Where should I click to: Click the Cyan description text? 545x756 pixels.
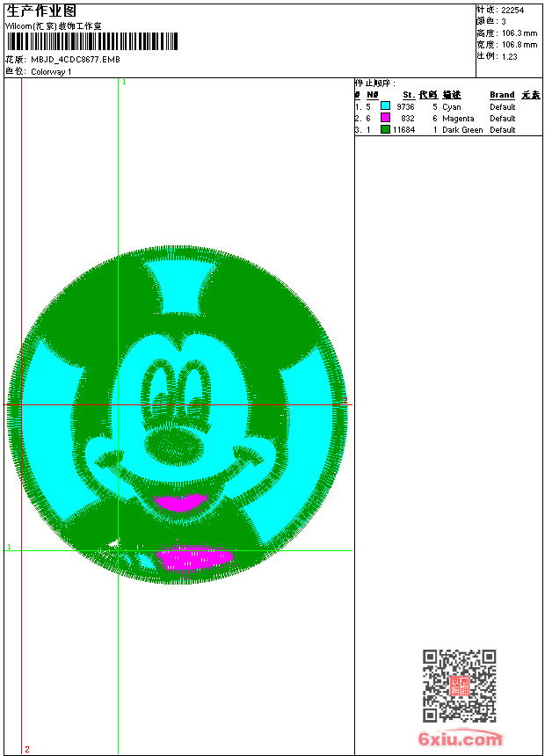point(452,107)
